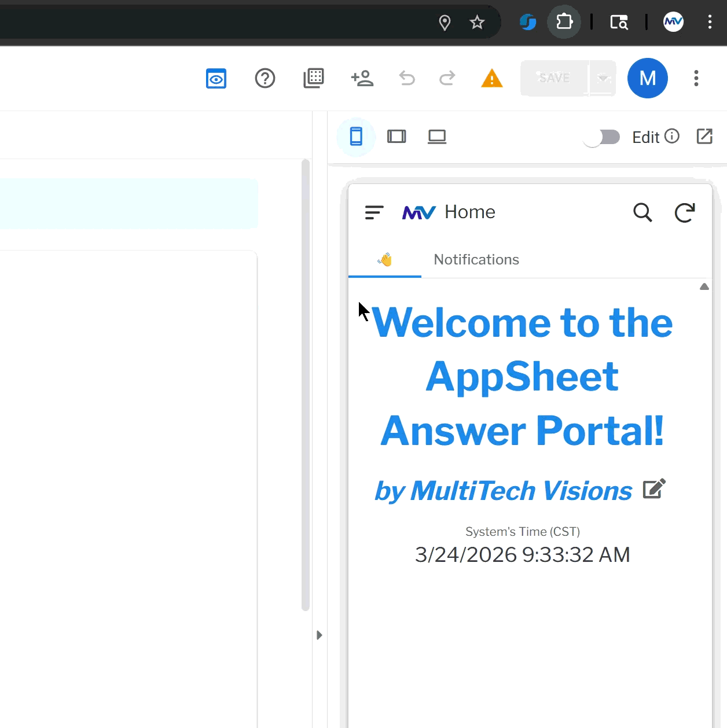Redo the last change
This screenshot has height=728, width=727.
tap(447, 78)
